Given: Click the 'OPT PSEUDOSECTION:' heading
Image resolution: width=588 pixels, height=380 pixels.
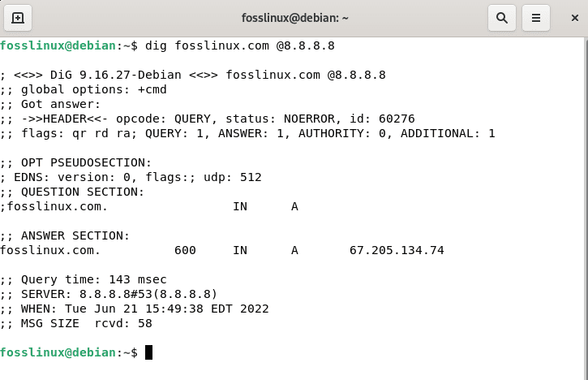Looking at the screenshot, I should (86, 162).
